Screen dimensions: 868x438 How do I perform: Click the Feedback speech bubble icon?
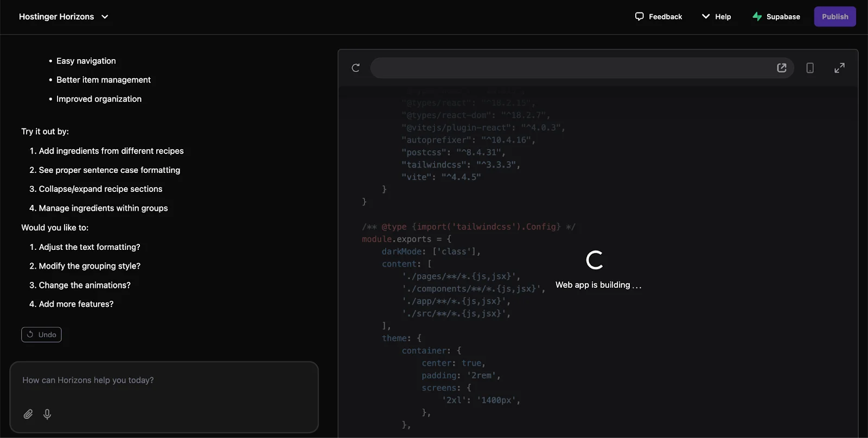(x=640, y=16)
